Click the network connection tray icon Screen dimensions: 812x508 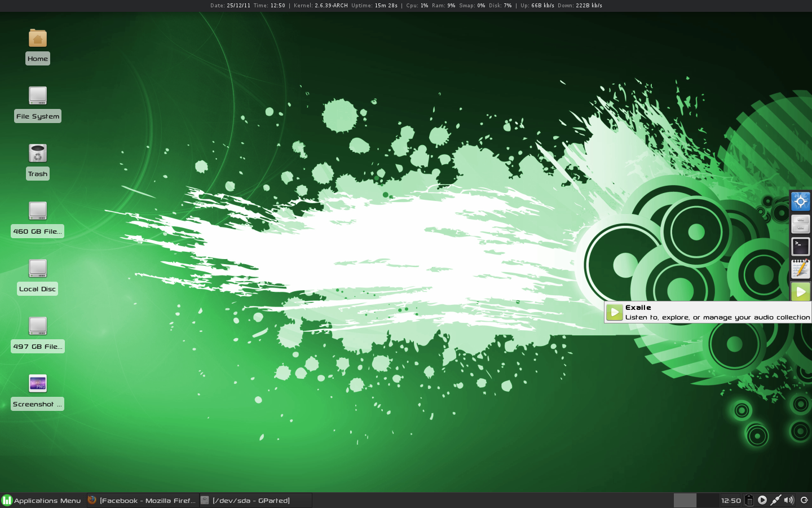click(776, 500)
